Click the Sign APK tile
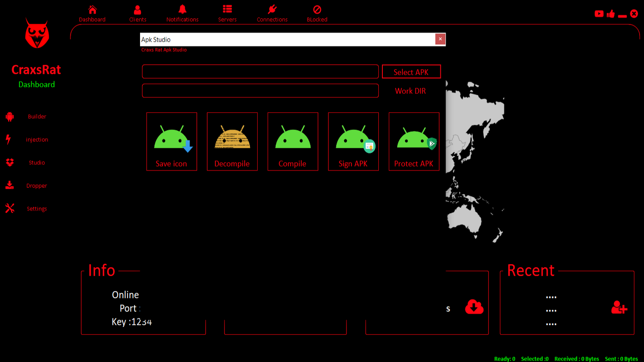 coord(353,142)
